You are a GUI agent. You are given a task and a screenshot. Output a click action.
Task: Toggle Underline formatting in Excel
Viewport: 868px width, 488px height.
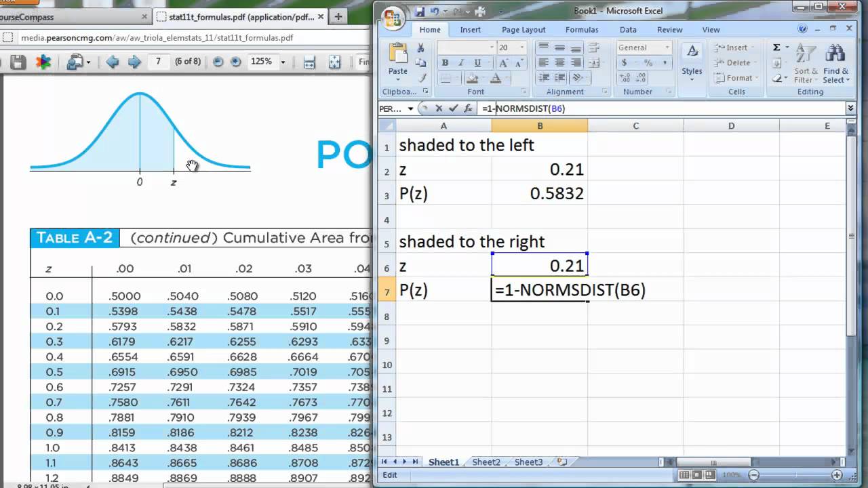tap(477, 63)
